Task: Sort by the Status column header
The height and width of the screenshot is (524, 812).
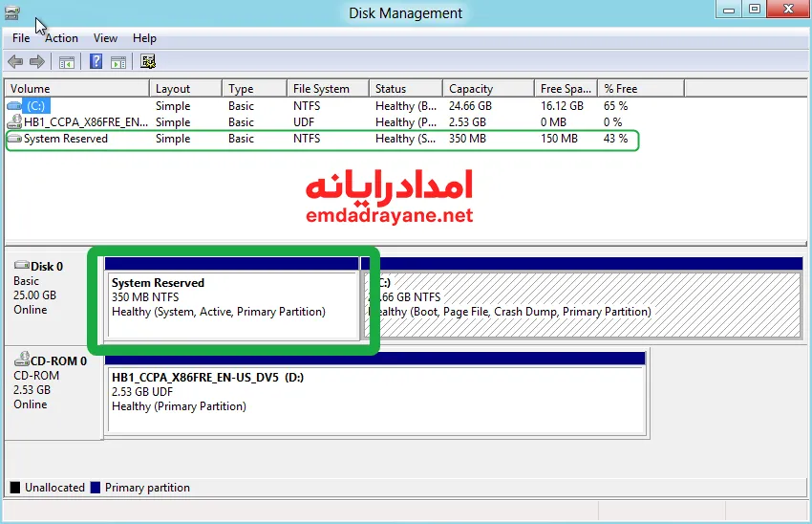Action: pyautogui.click(x=406, y=89)
